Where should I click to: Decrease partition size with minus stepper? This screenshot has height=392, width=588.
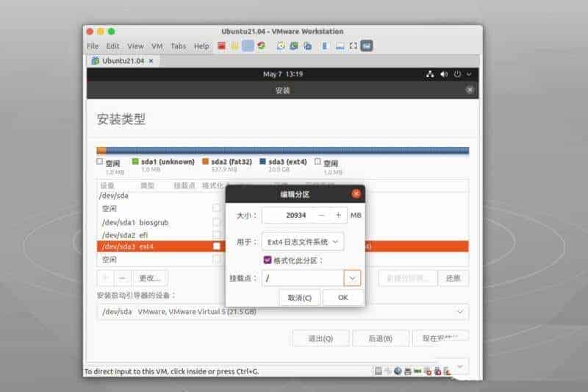321,215
